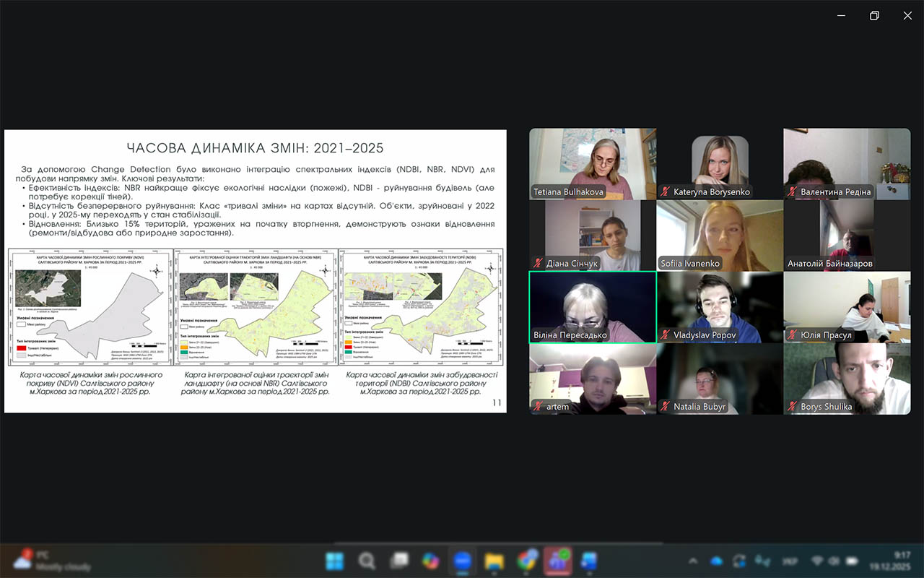Click the muted mic icon on Borys Shulika
924x578 pixels.
(792, 407)
